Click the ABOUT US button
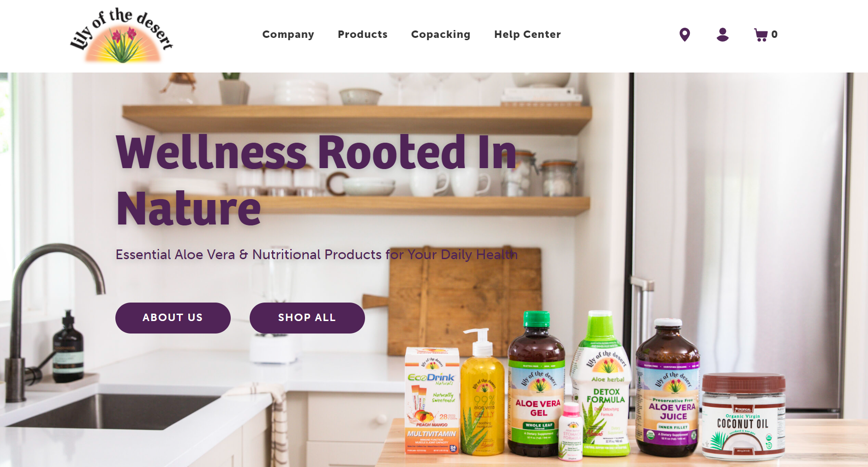This screenshot has width=868, height=467. [173, 318]
